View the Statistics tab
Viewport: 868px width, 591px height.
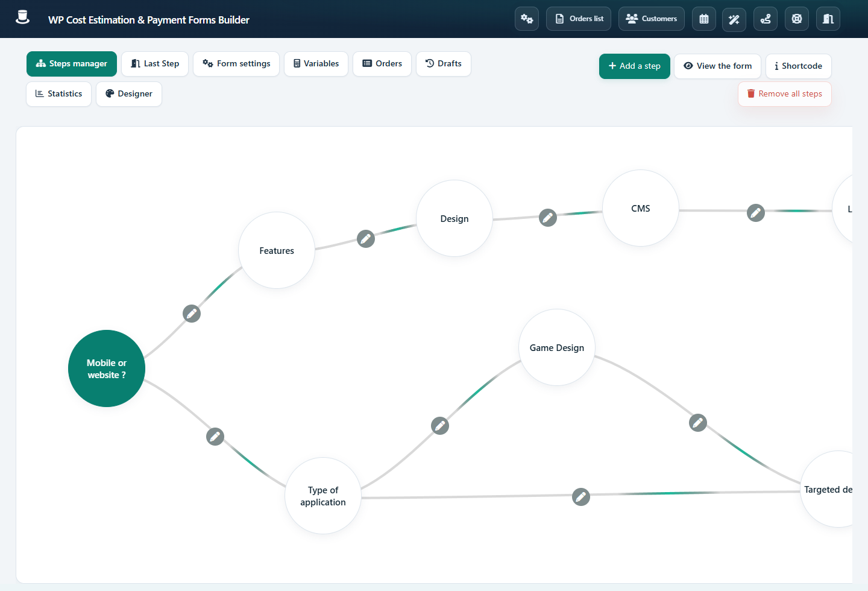58,94
